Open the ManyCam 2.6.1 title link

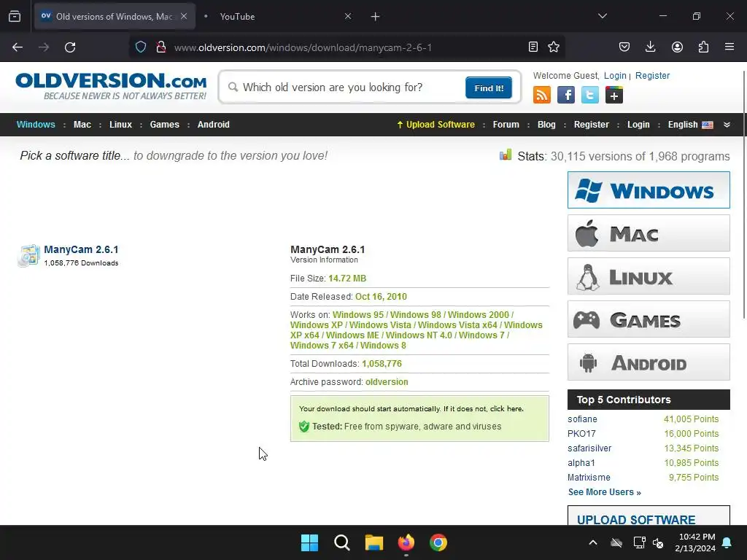(x=81, y=249)
